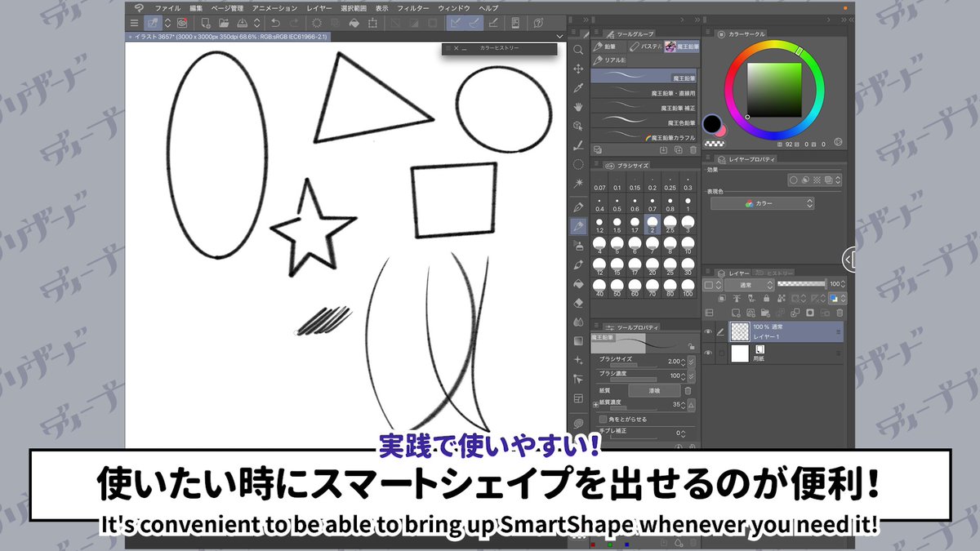
Task: Hide the レイヤー1 layer visibility eye
Action: tap(708, 331)
